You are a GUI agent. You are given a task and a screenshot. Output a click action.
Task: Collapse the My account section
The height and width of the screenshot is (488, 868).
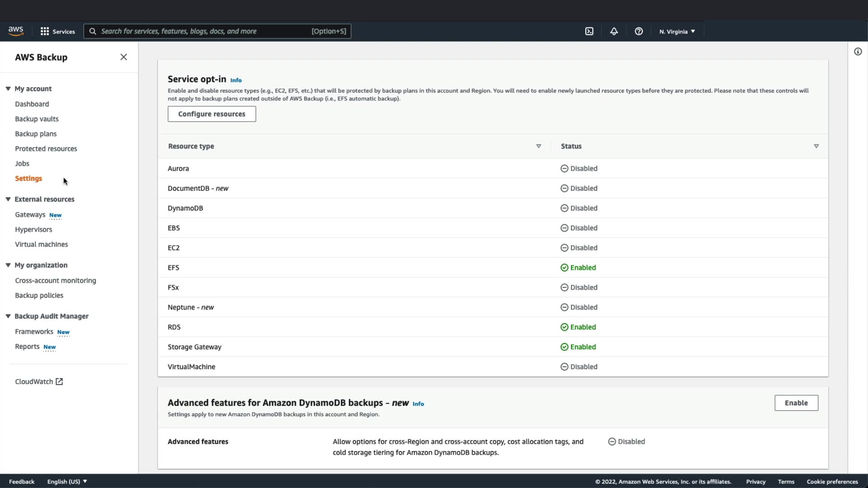point(8,89)
